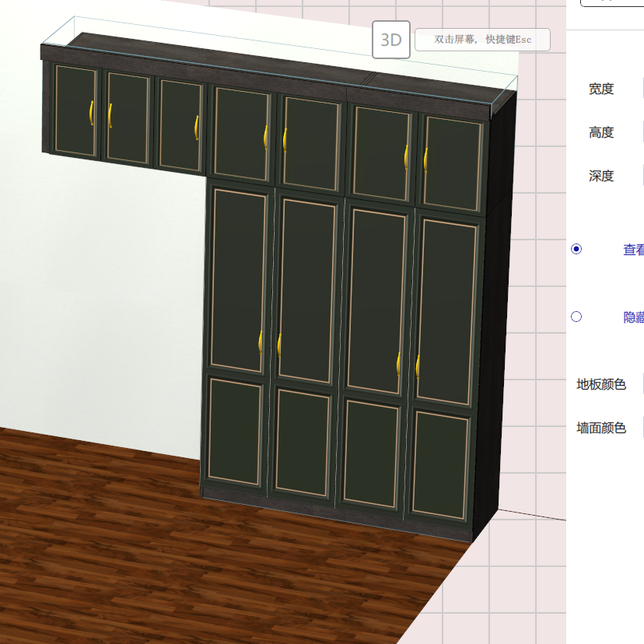Click the 深度 depth input field
Image resolution: width=644 pixels, height=644 pixels.
tap(642, 175)
